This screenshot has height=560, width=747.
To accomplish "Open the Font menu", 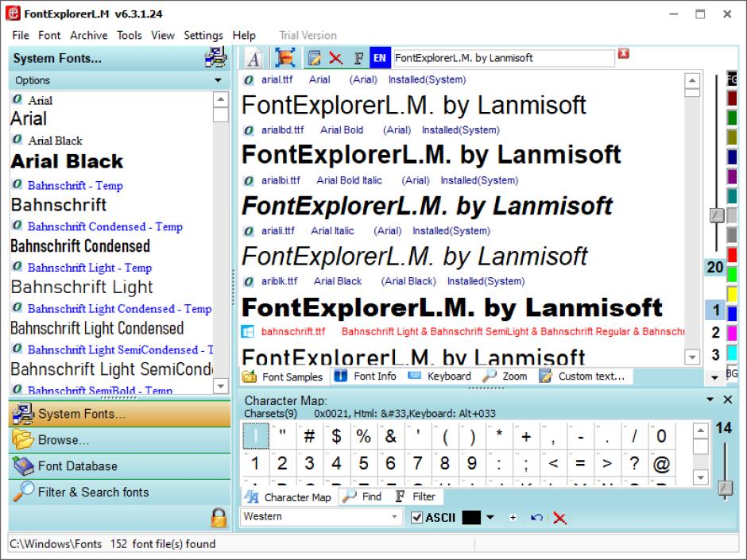I will tap(49, 35).
